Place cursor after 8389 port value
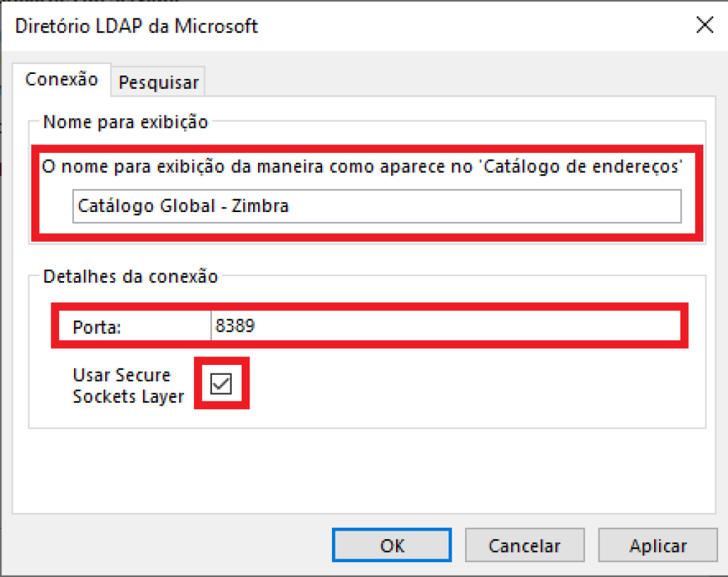Viewport: 728px width, 577px height. [257, 326]
